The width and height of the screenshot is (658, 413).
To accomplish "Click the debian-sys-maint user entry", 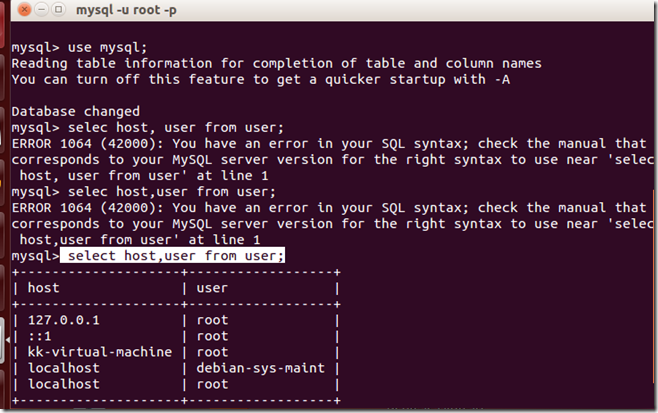I will tap(261, 368).
